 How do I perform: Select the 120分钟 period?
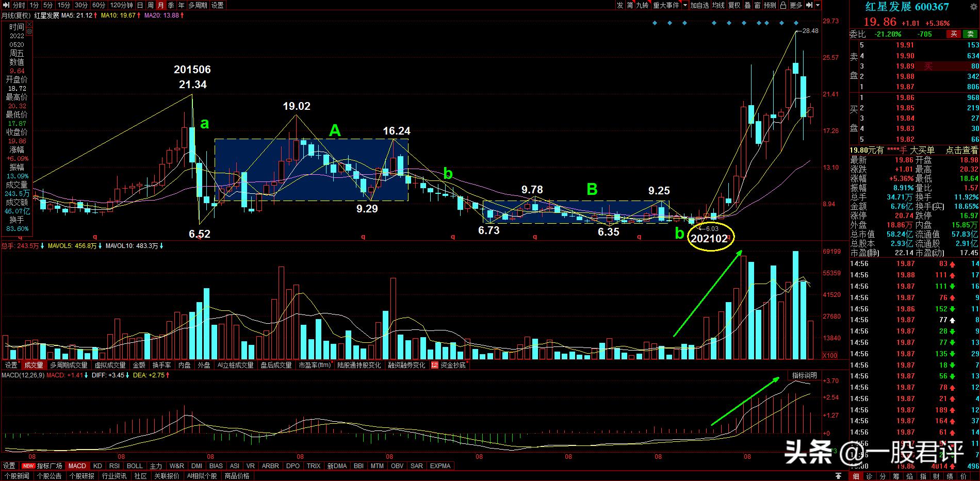pos(122,5)
